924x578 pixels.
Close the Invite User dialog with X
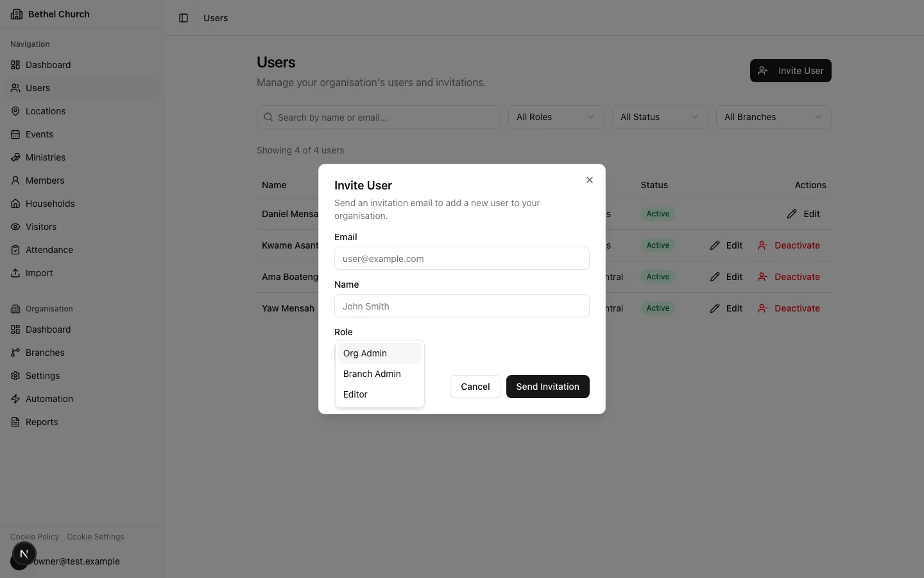point(590,180)
